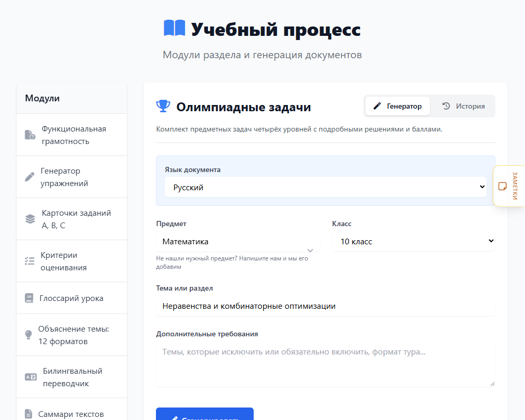Click the Язык документа label
The image size is (525, 420).
coord(192,170)
